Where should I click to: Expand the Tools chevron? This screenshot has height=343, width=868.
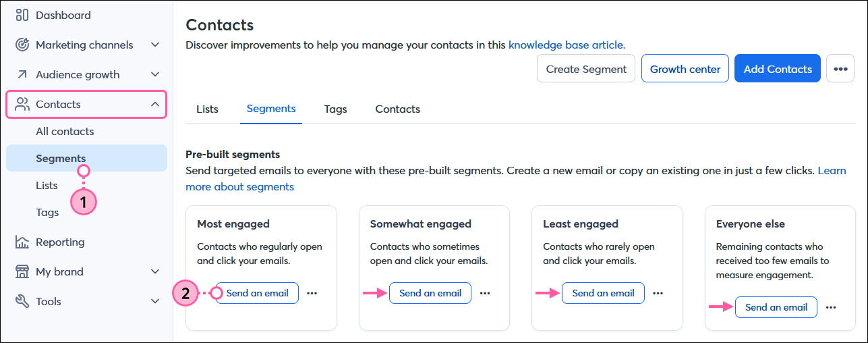coord(155,301)
